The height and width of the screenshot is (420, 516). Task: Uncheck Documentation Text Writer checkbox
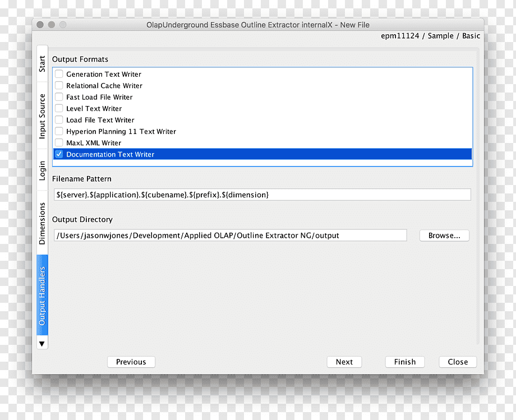pyautogui.click(x=59, y=154)
